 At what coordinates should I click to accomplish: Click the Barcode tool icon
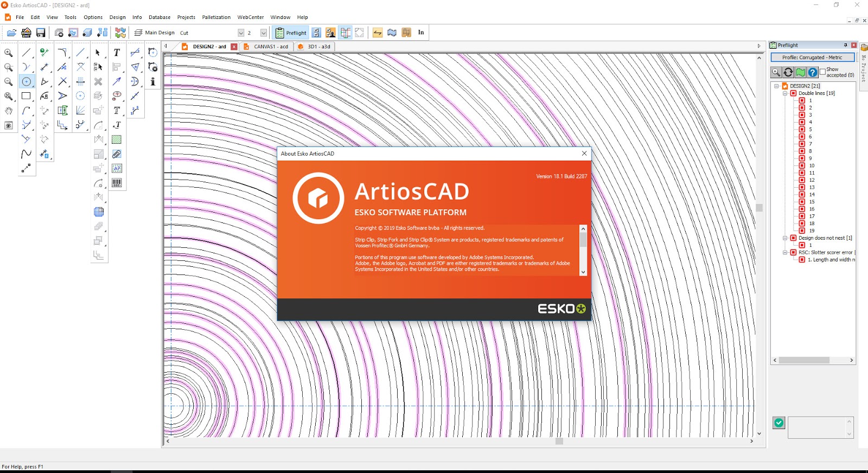pyautogui.click(x=117, y=183)
